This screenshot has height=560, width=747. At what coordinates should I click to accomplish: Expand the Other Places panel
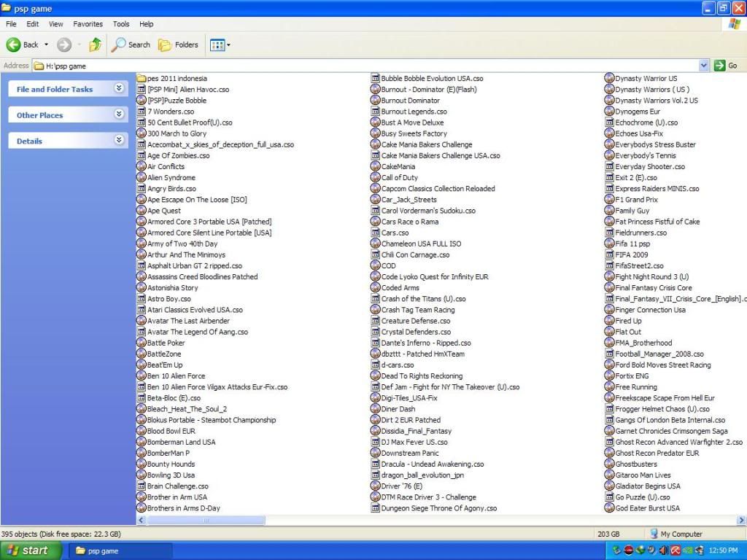click(x=119, y=114)
